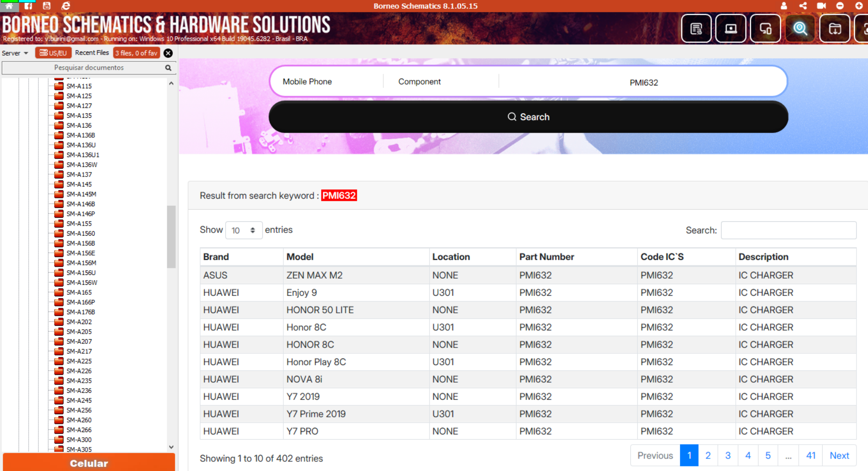Click the magnifier in Pesquisar documentos field

(x=168, y=68)
